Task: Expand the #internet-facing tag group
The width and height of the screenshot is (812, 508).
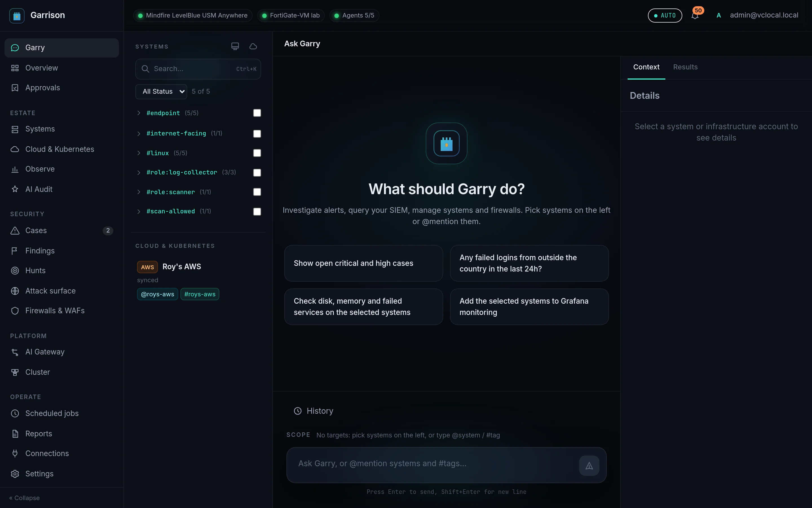Action: pos(139,133)
